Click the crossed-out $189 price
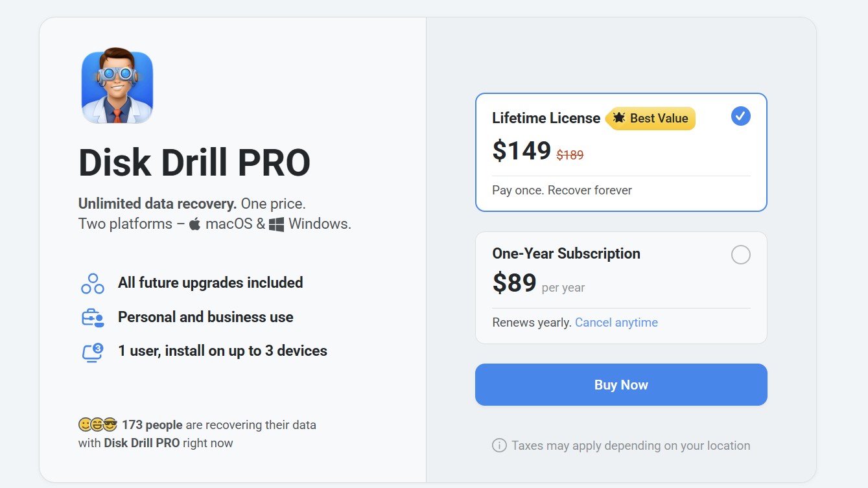Screen dimensions: 868x488 tap(570, 155)
